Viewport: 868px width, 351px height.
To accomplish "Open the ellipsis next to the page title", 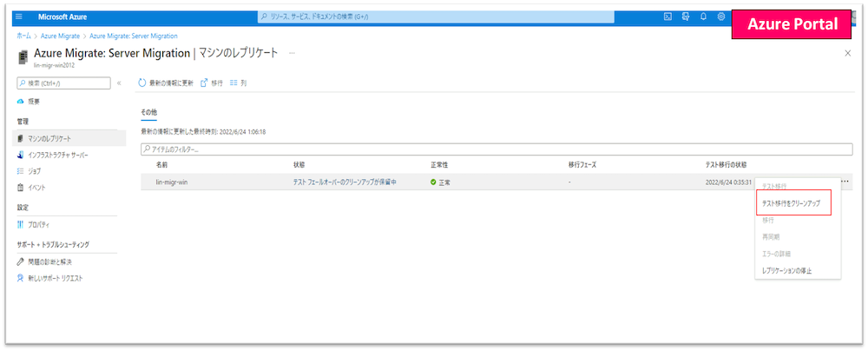I will [x=292, y=53].
